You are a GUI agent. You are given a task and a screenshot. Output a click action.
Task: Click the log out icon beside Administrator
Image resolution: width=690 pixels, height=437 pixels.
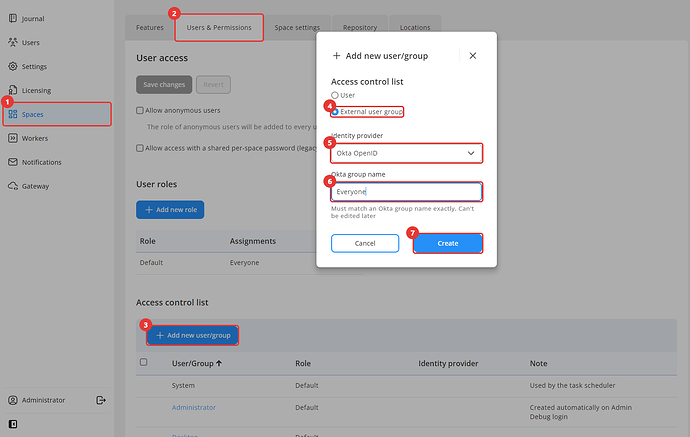[x=101, y=400]
